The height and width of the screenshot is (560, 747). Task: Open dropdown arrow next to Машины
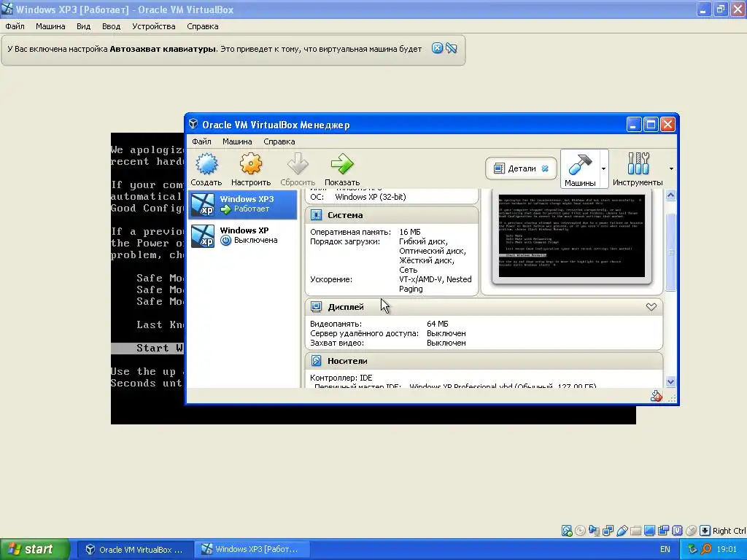tap(603, 168)
